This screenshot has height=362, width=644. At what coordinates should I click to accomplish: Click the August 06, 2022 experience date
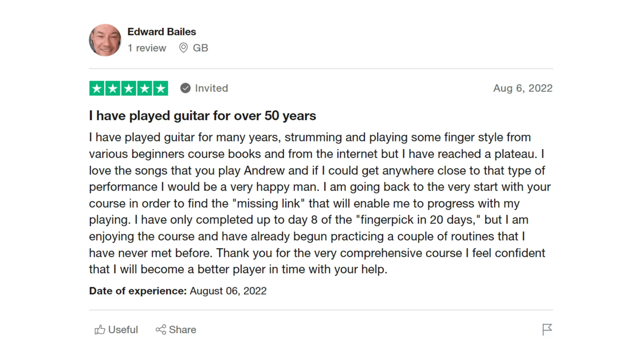[228, 291]
